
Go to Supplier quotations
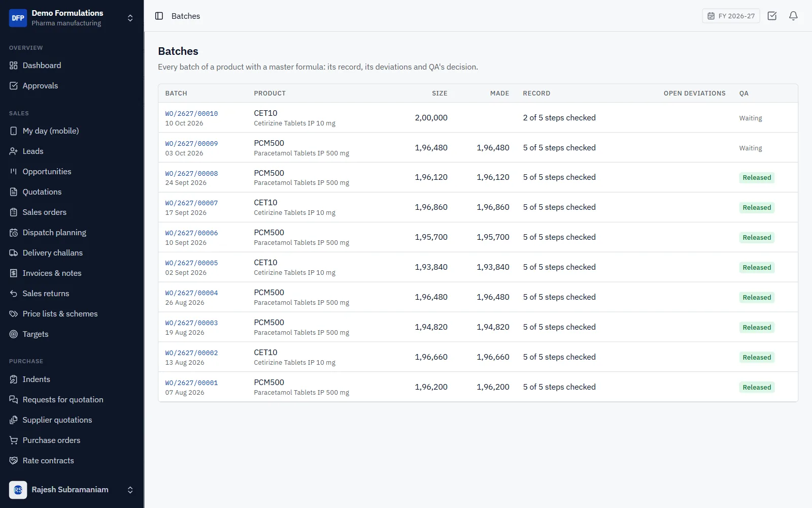[x=57, y=420]
